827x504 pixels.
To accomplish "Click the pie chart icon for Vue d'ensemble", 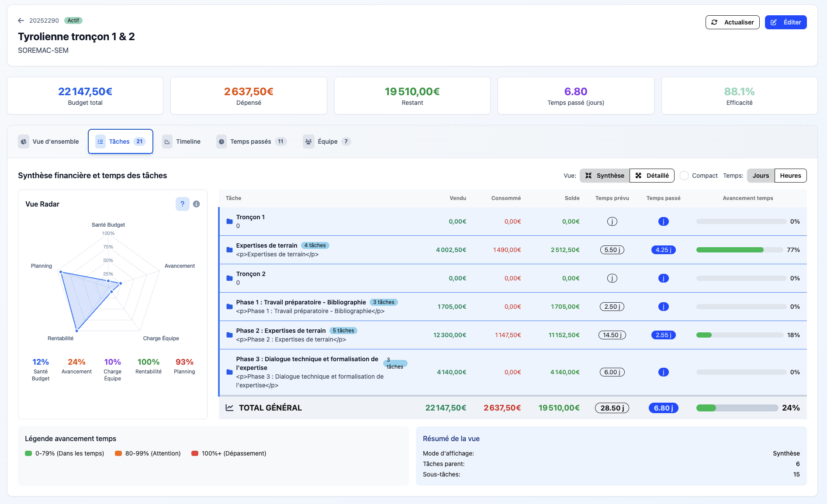I will 24,142.
